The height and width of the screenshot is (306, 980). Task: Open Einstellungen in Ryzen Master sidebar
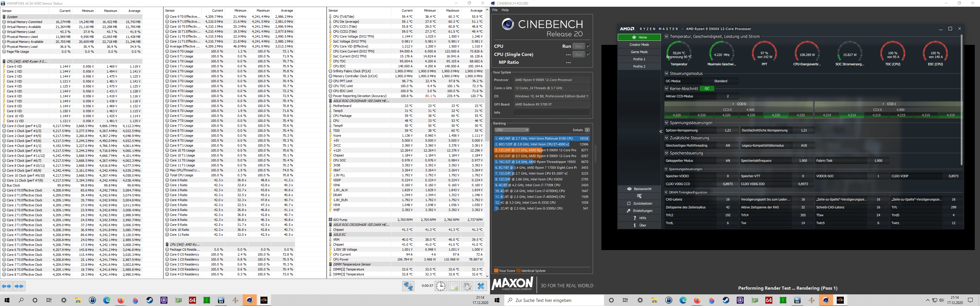tap(639, 211)
